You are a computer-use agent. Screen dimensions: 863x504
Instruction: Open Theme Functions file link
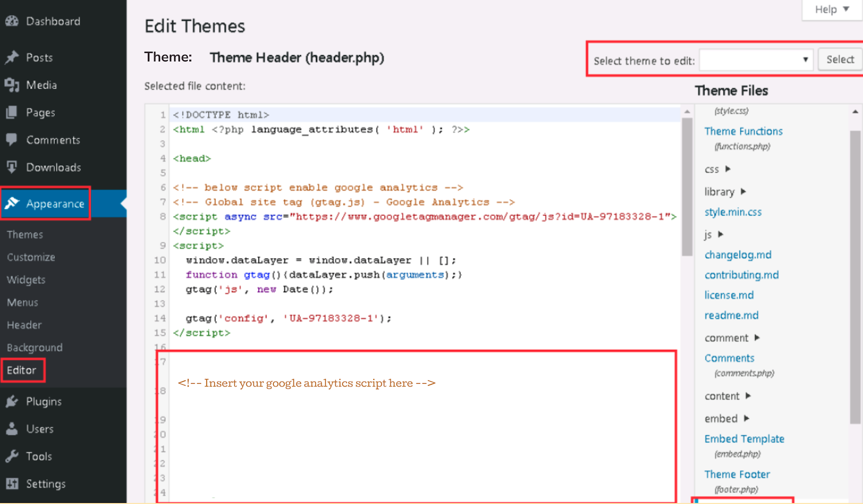(x=743, y=131)
